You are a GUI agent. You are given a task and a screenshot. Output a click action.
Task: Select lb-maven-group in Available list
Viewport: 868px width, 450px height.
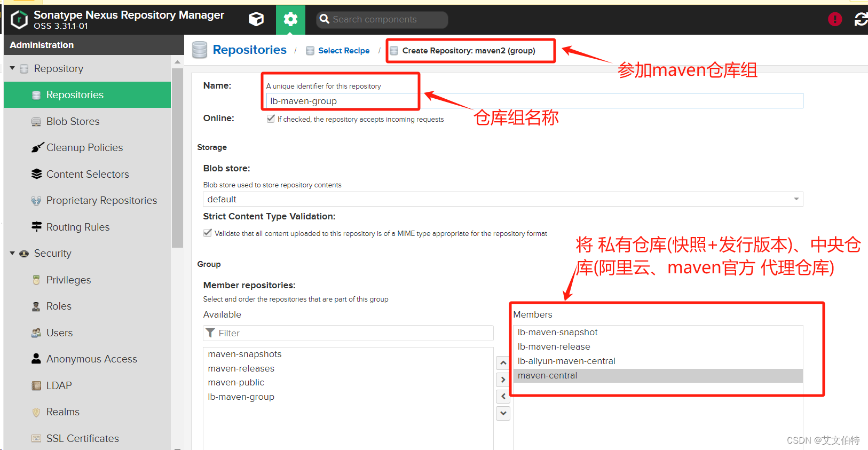tap(348, 397)
